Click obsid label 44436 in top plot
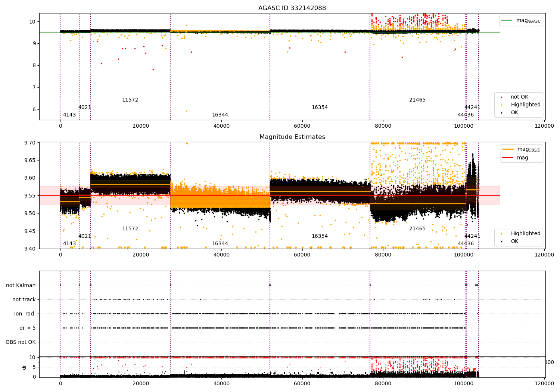560x392 pixels. [466, 115]
